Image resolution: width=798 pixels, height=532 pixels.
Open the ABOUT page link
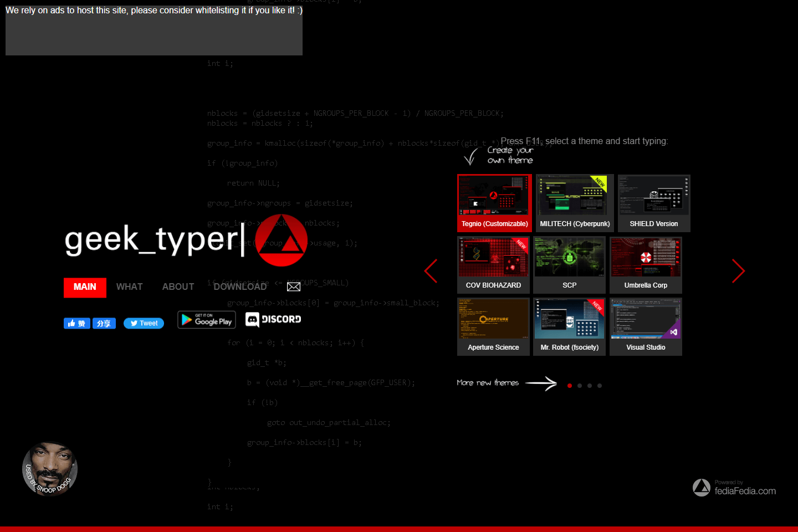click(x=178, y=287)
